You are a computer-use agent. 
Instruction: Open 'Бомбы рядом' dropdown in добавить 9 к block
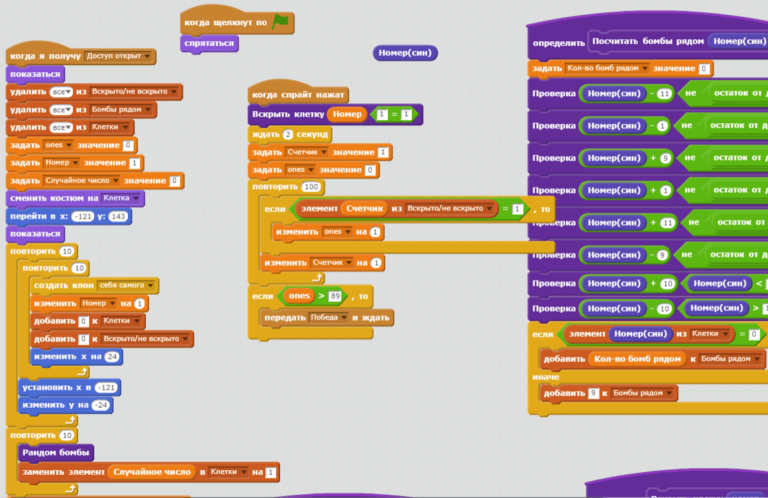pos(670,393)
